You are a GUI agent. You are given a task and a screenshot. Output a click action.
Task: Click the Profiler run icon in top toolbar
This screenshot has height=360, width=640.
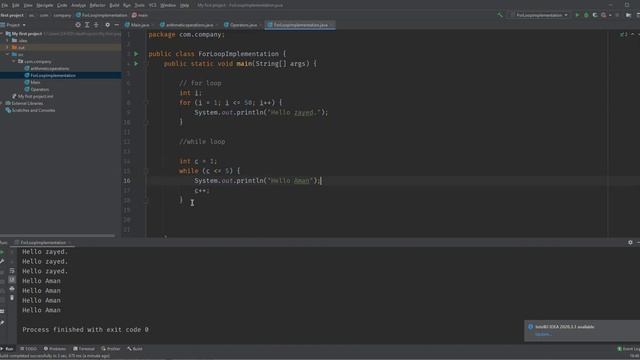604,15
